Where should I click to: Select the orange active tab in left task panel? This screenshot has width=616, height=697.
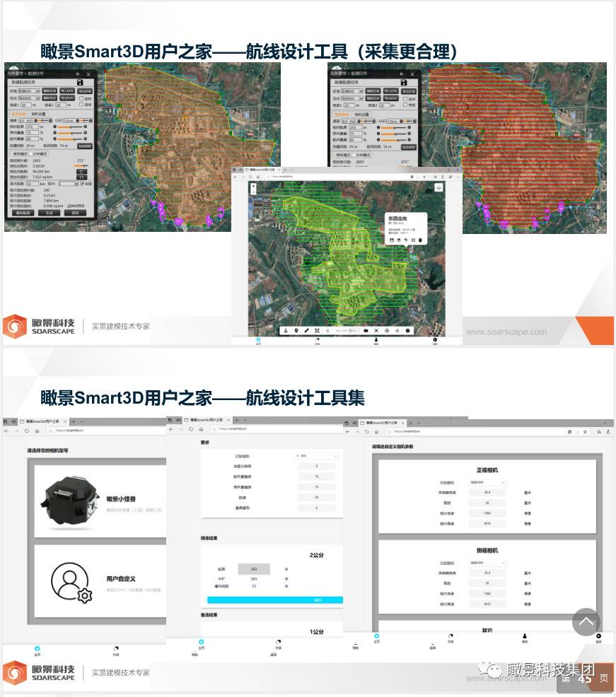pos(18,114)
